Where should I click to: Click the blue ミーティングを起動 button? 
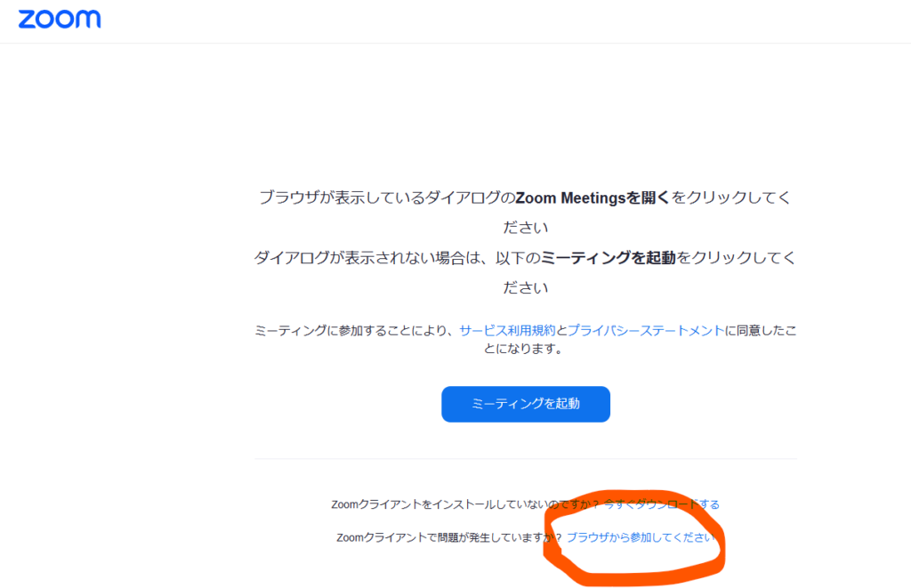tap(525, 404)
